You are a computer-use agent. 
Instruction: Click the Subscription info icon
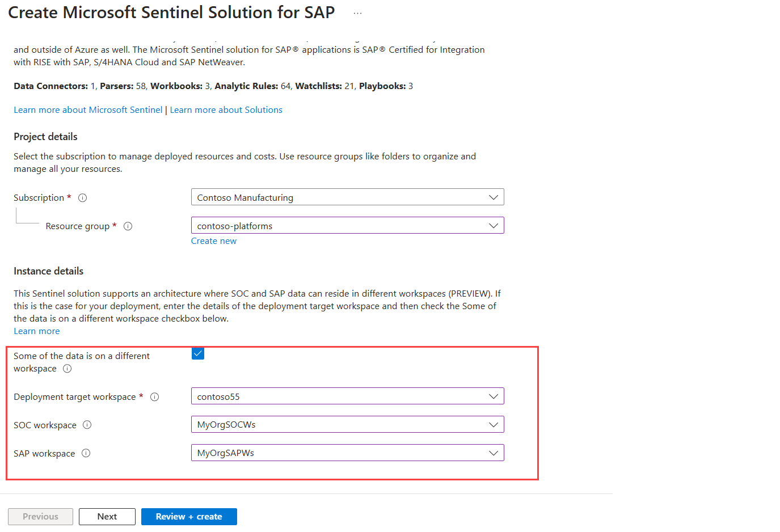(82, 197)
